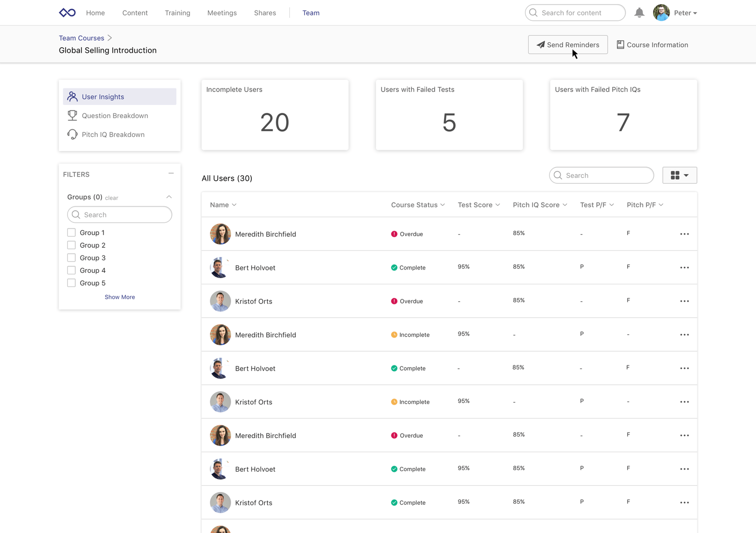Viewport: 756px width, 533px height.
Task: Open three-dot menu for first Meredith Birchfield row
Action: coord(684,234)
